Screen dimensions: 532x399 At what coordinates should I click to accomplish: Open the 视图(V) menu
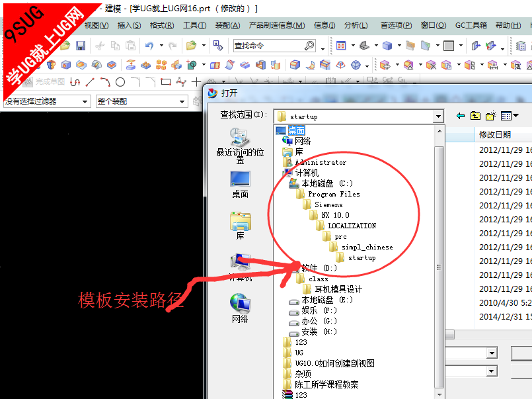coord(96,25)
